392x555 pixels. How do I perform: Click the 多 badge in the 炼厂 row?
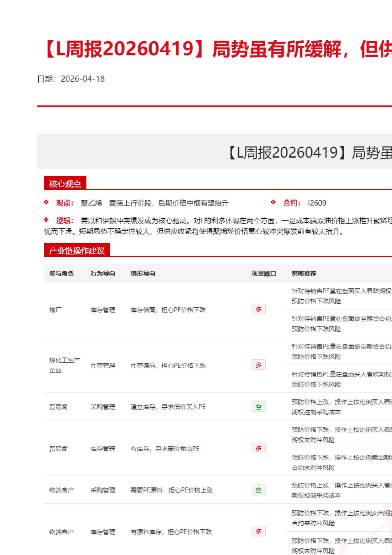point(258,309)
